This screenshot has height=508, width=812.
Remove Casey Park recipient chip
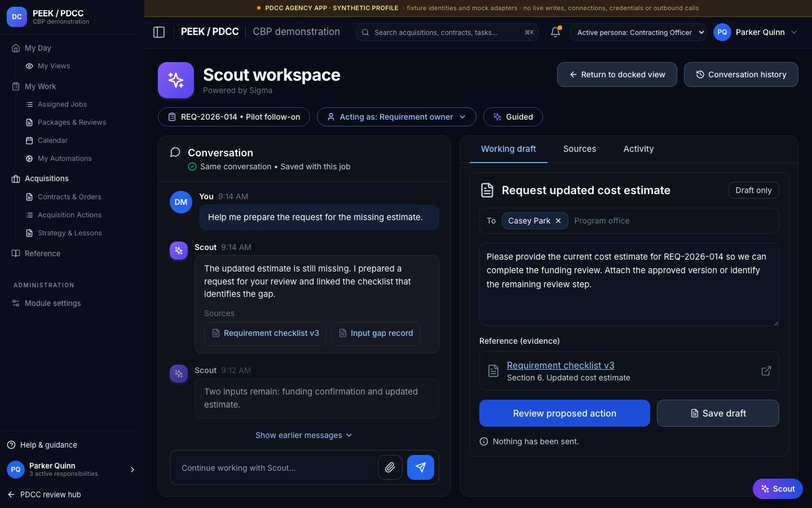tap(558, 221)
